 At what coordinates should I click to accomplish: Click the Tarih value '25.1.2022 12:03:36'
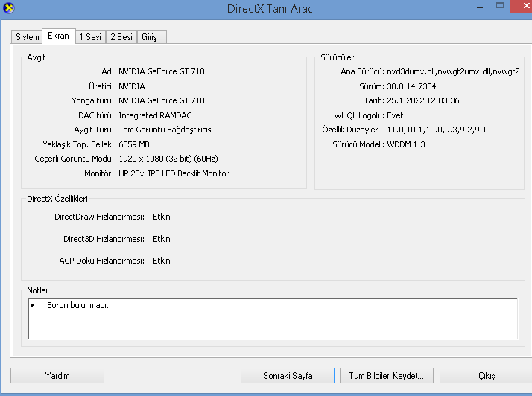[x=422, y=100]
